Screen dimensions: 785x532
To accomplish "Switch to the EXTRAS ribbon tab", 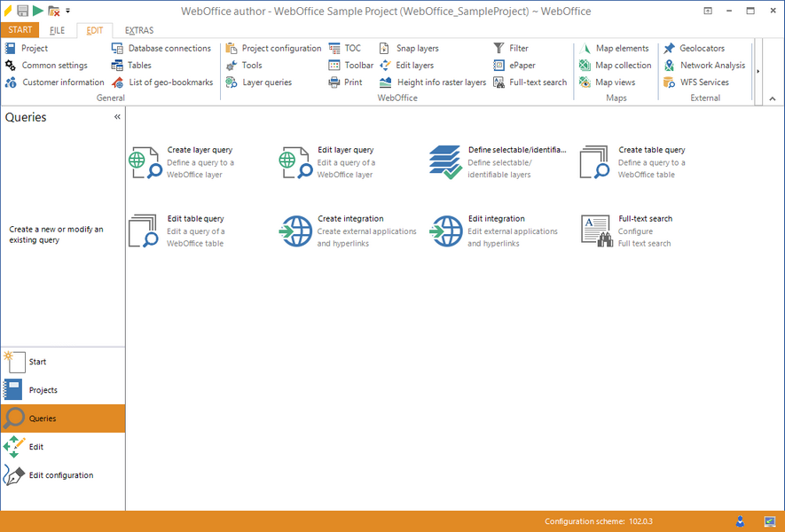I will click(x=138, y=29).
